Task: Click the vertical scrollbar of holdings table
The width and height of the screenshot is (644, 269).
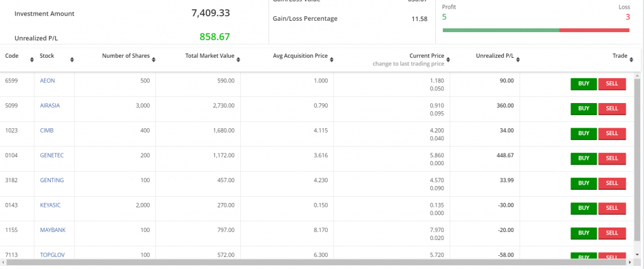Action: 638,160
